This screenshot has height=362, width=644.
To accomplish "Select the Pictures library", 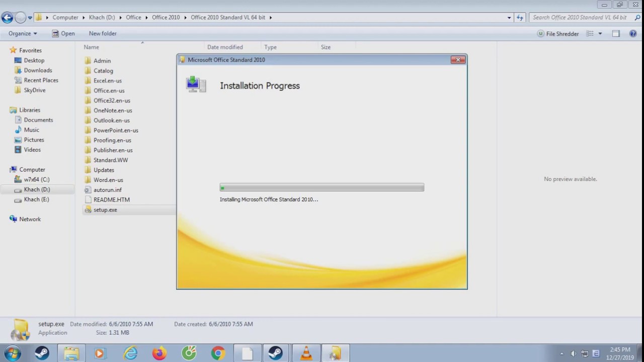I will click(x=34, y=140).
